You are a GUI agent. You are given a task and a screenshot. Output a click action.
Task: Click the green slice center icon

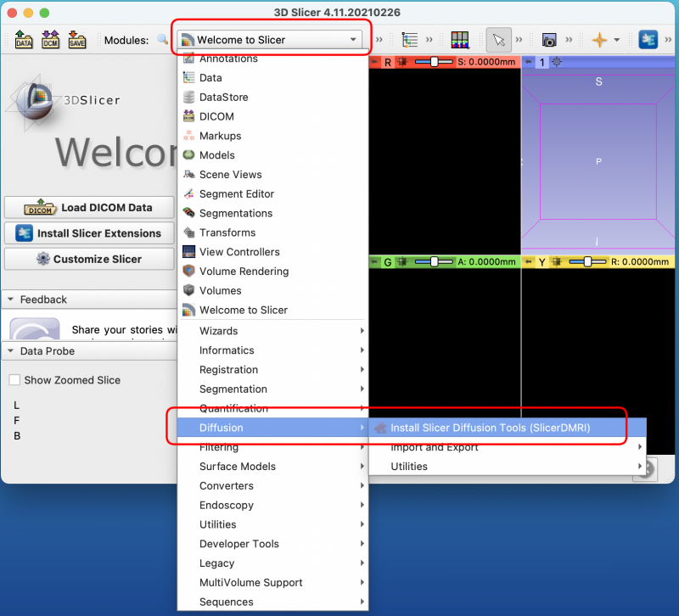(x=402, y=262)
